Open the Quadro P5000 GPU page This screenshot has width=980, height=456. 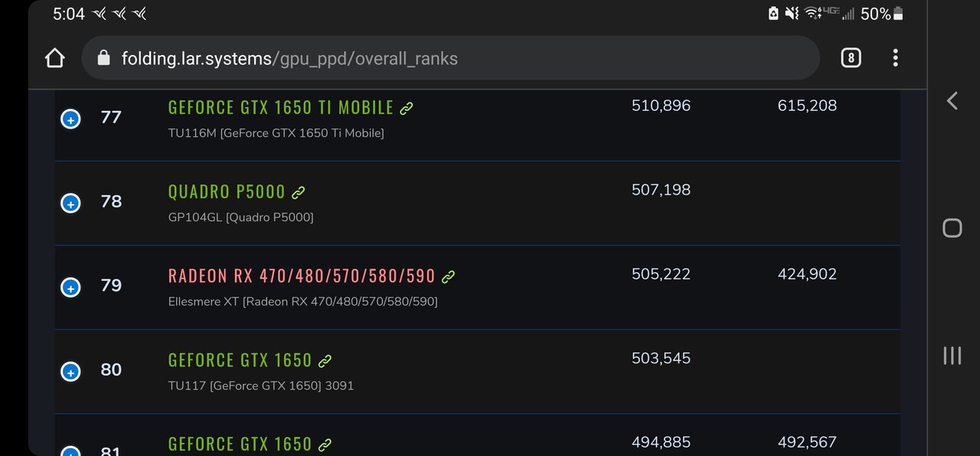tap(226, 192)
